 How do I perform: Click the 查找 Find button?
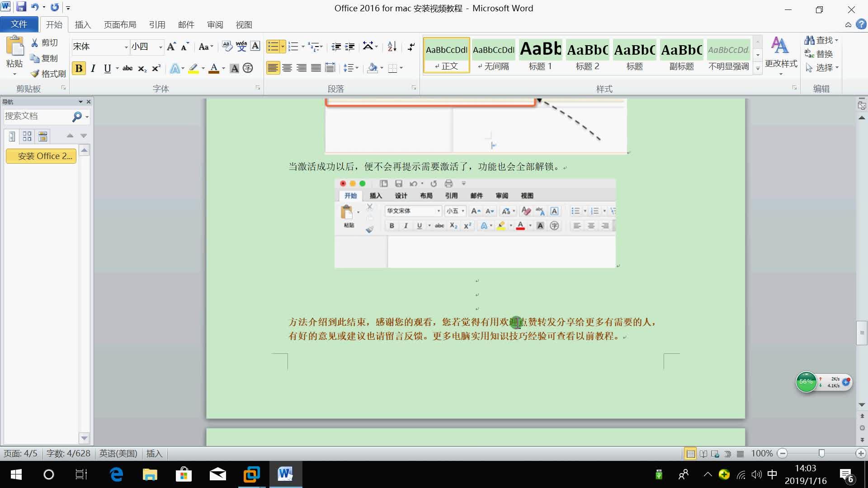pyautogui.click(x=821, y=40)
